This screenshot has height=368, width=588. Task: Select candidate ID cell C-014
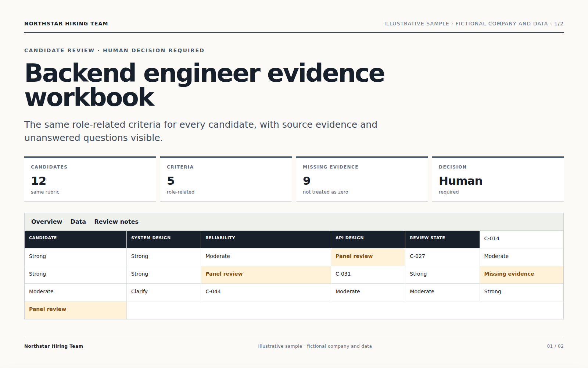[x=521, y=239]
